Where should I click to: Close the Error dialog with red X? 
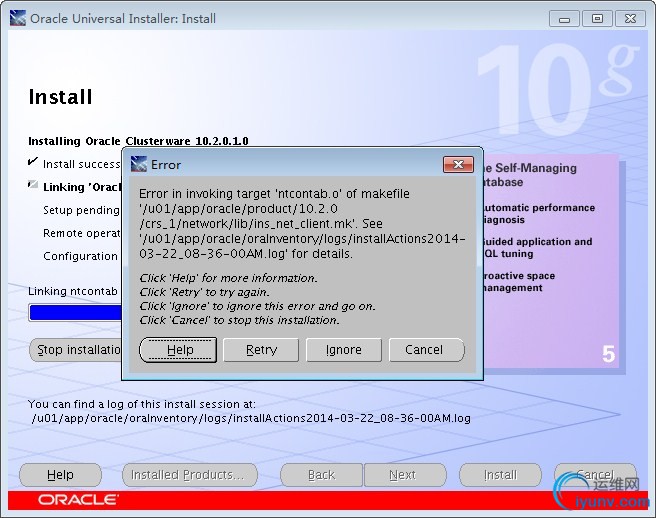458,164
